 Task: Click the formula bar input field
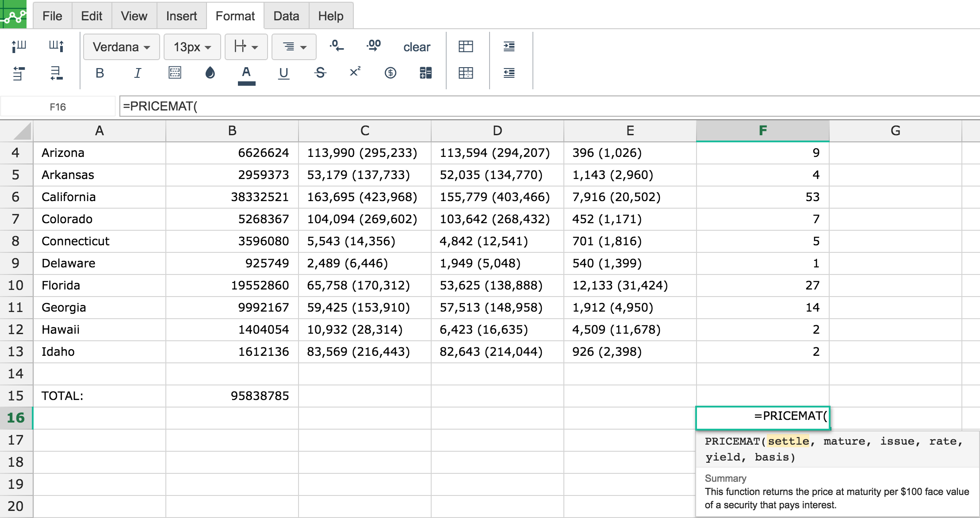pos(548,107)
